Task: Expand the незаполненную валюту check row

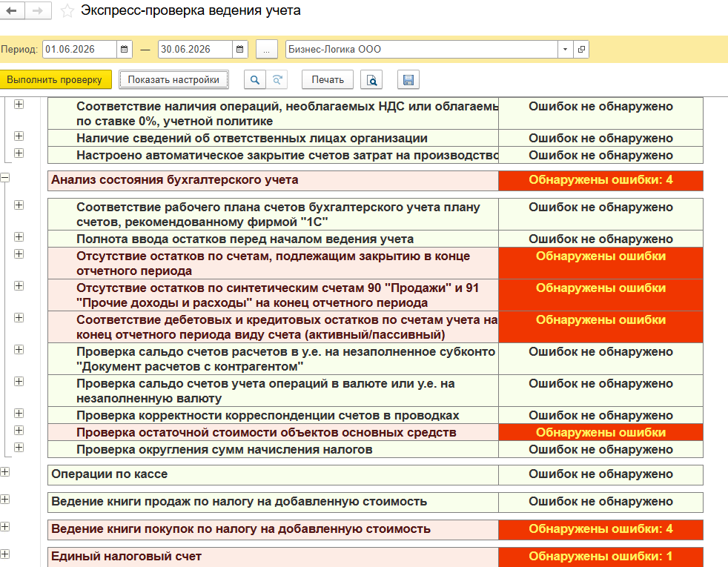Action: click(19, 382)
